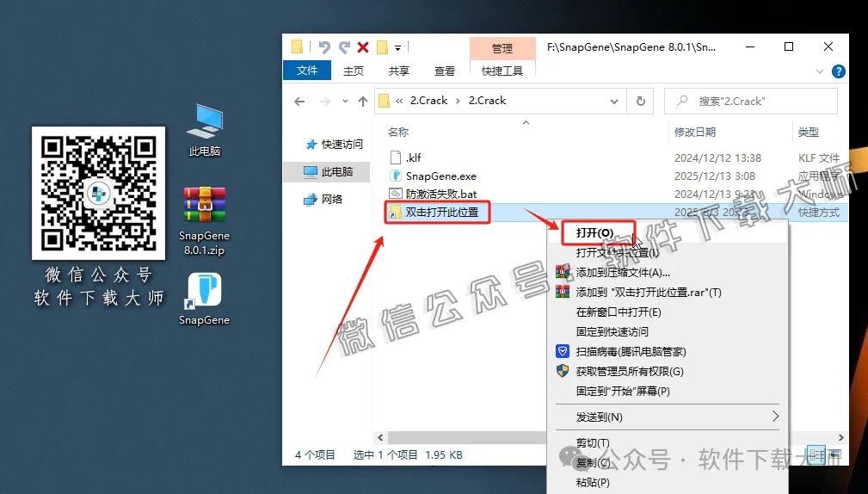Click the redo icon in quick access toolbar
The width and height of the screenshot is (868, 494).
pyautogui.click(x=344, y=47)
